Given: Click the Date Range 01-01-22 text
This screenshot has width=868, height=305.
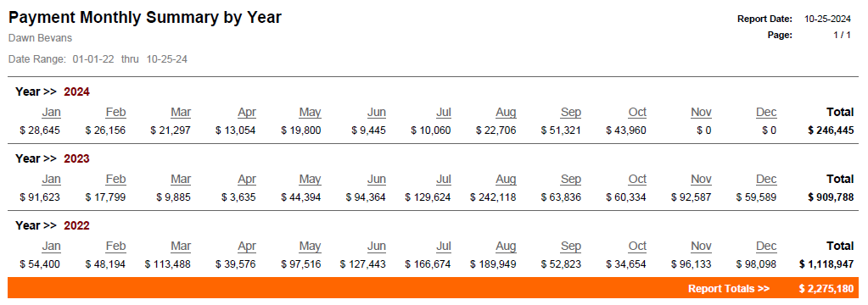Looking at the screenshot, I should click(93, 59).
